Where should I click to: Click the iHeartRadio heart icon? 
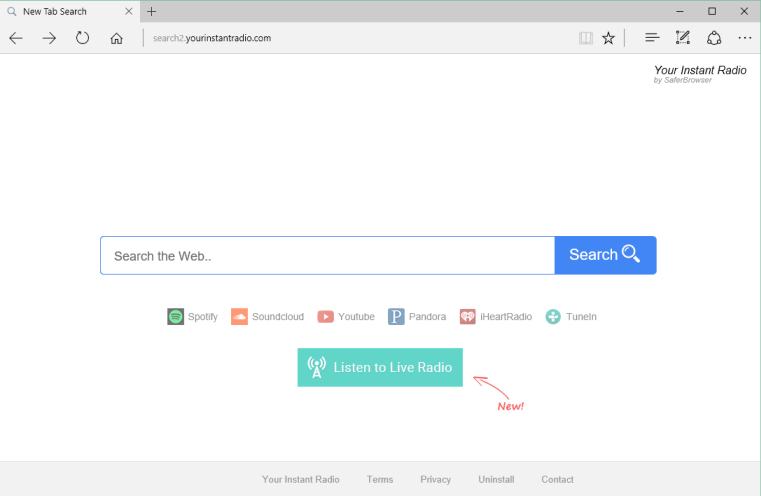(467, 316)
